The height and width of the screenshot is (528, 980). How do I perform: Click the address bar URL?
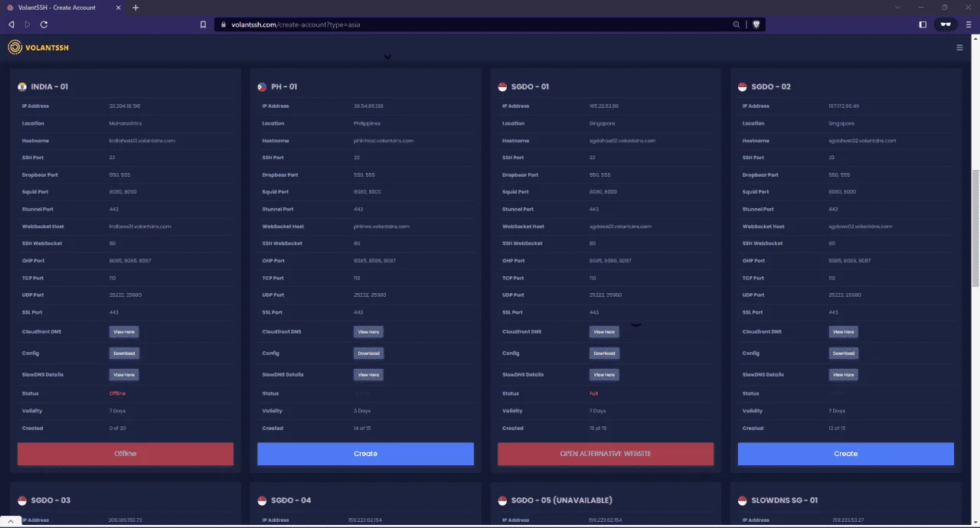tap(296, 24)
